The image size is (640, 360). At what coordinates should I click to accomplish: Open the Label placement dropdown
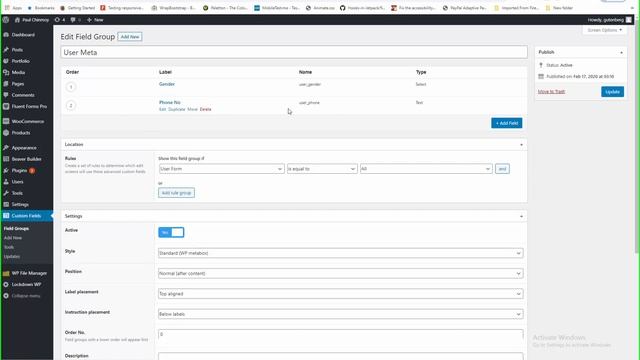click(x=340, y=294)
